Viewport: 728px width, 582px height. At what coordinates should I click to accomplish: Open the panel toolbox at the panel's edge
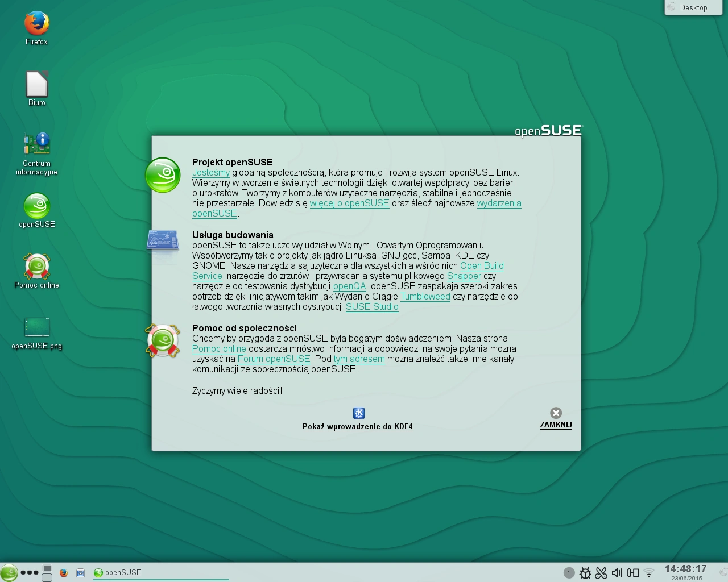click(x=723, y=572)
